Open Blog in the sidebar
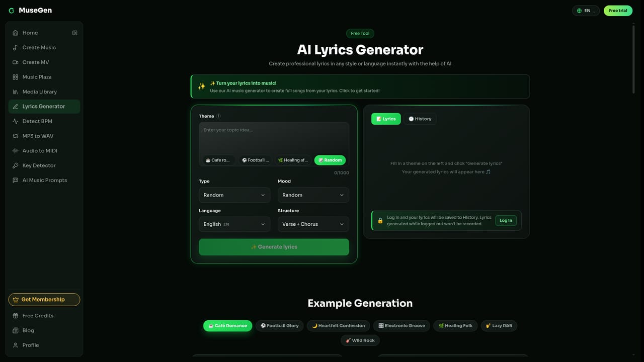This screenshot has height=362, width=644. [44, 330]
